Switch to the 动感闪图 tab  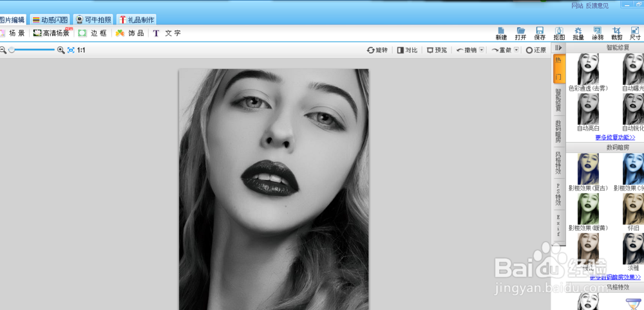(50, 20)
